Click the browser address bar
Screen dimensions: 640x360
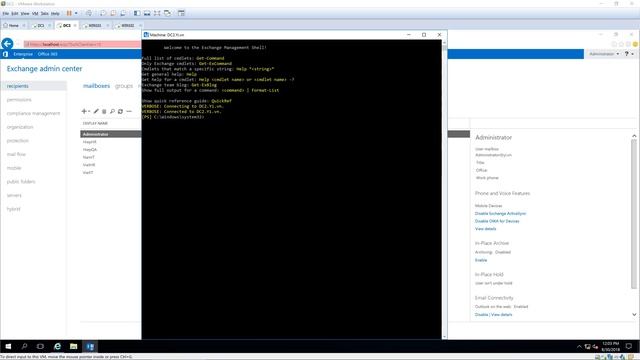pos(82,44)
